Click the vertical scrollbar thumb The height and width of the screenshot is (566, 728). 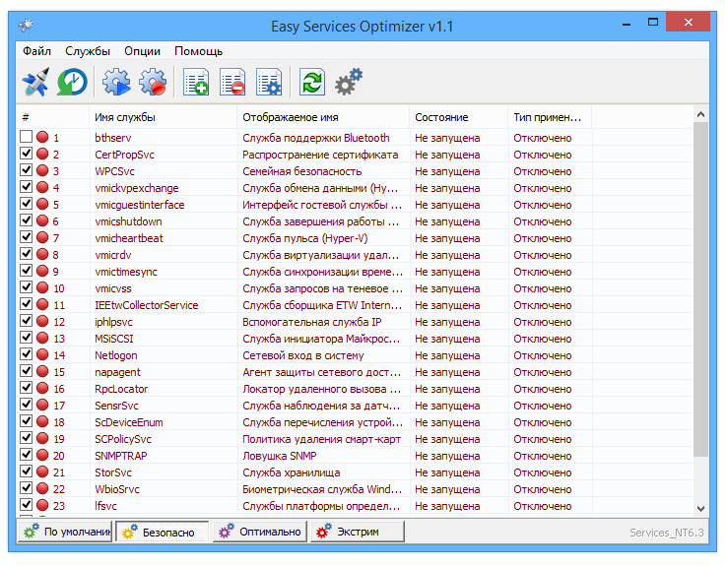[700, 289]
